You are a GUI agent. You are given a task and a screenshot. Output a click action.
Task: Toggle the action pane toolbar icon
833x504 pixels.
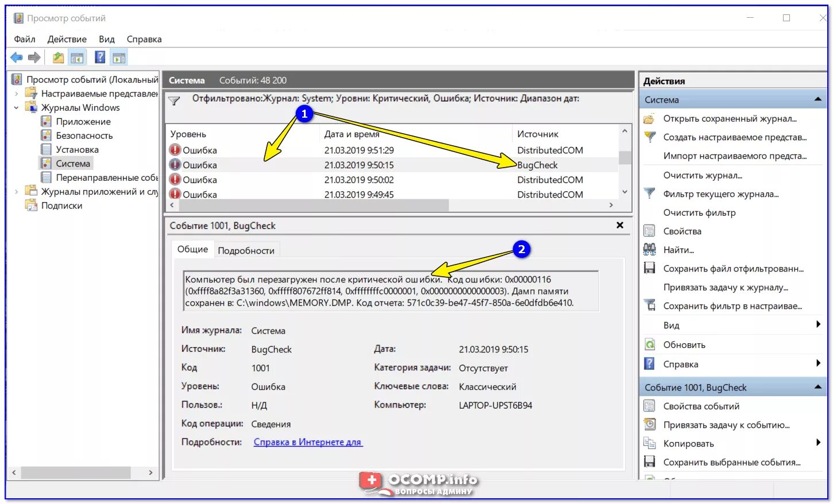[x=119, y=57]
